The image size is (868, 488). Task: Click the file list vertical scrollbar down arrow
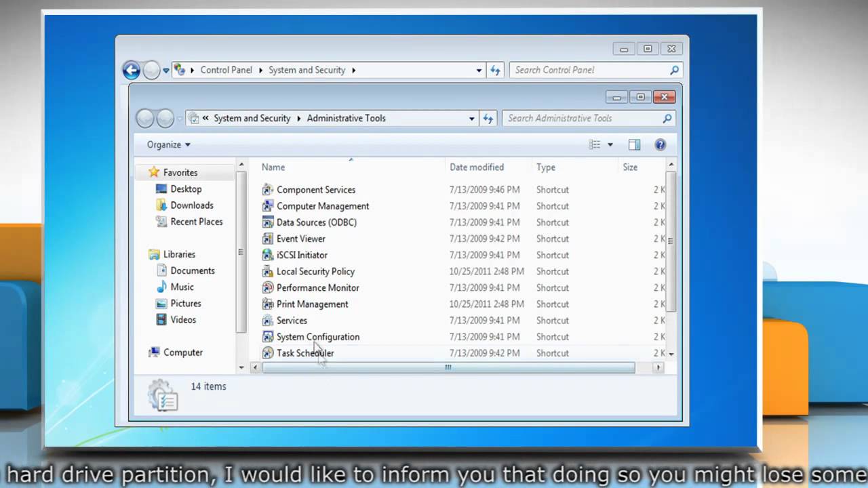tap(671, 354)
